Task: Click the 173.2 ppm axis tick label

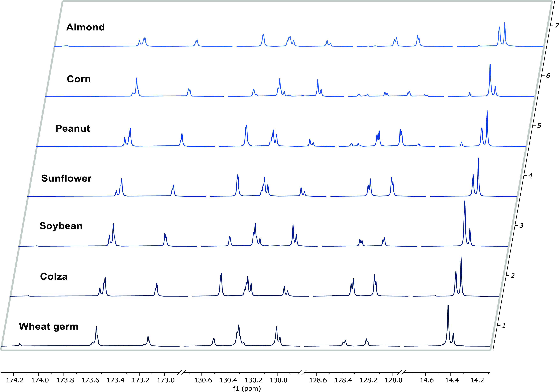Action: click(x=141, y=380)
